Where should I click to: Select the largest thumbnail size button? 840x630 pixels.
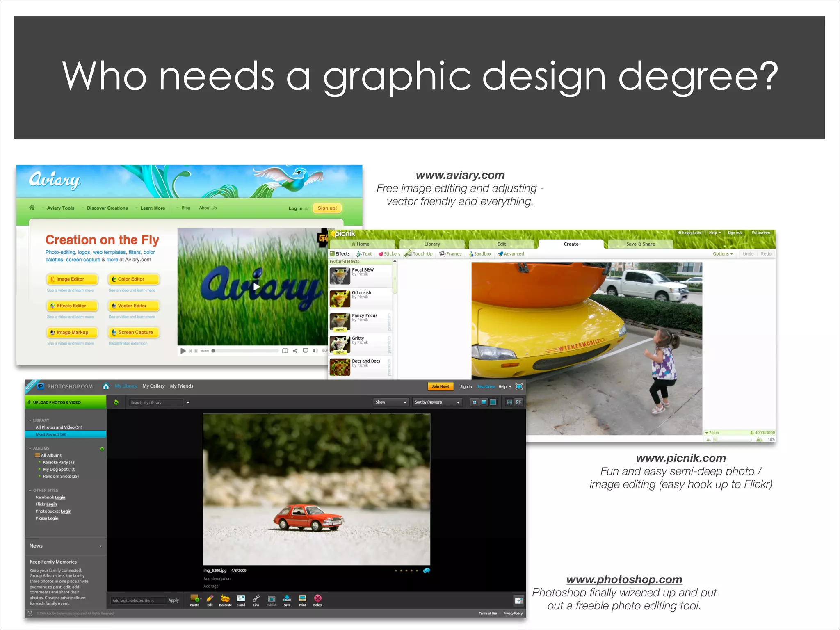pos(493,402)
